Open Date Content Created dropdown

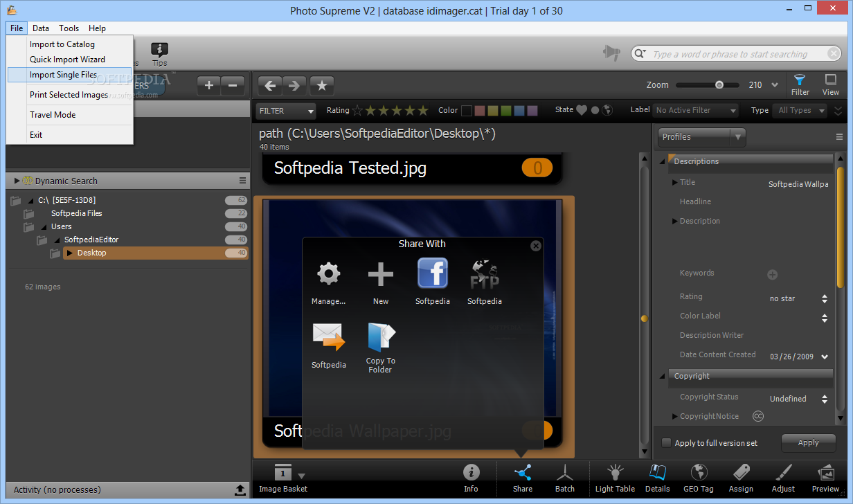(824, 357)
